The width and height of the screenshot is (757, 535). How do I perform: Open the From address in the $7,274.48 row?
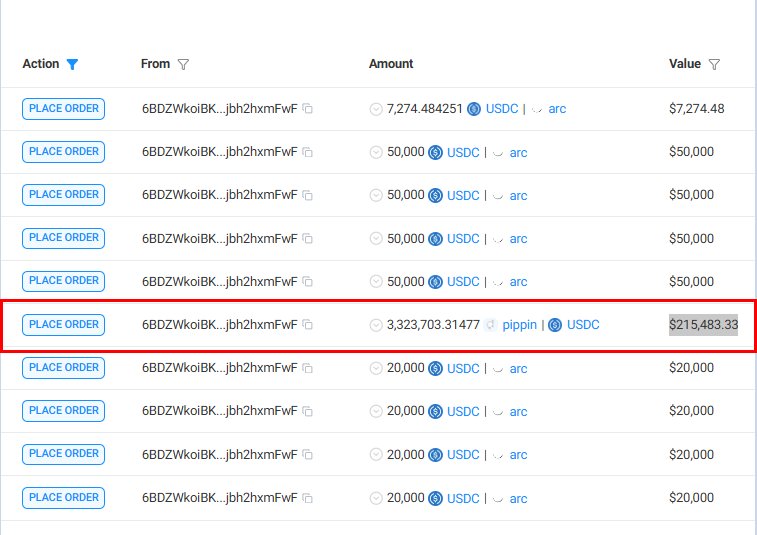220,109
